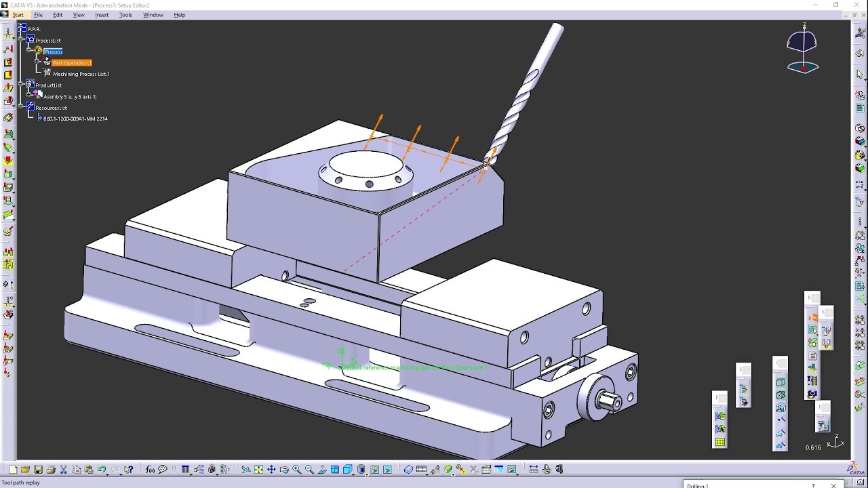
Task: Open the Formula f(x) tool
Action: pos(150,469)
